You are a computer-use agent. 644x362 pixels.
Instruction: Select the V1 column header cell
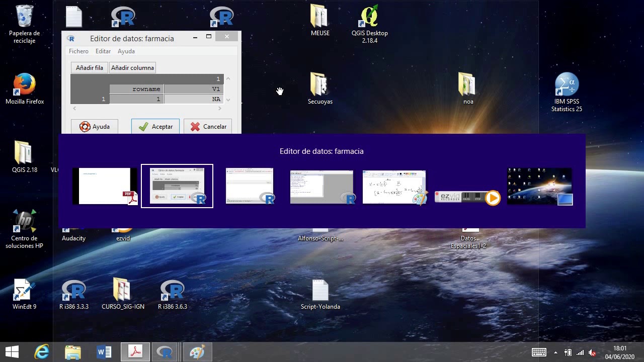point(194,89)
